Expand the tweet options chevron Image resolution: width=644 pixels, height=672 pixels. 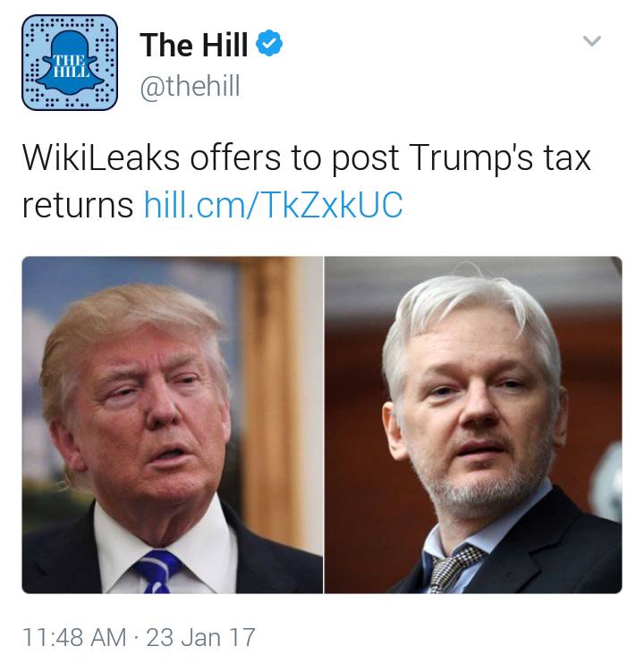pos(592,41)
